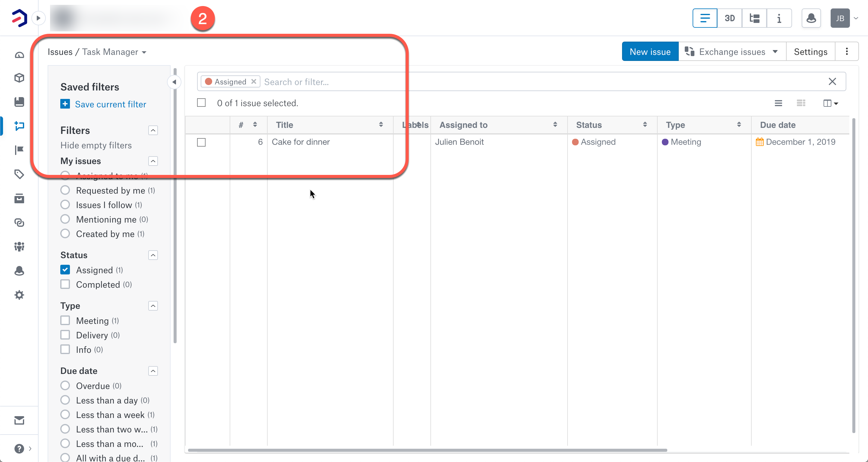Open the 3D models cube icon in the sidebar

pos(19,78)
